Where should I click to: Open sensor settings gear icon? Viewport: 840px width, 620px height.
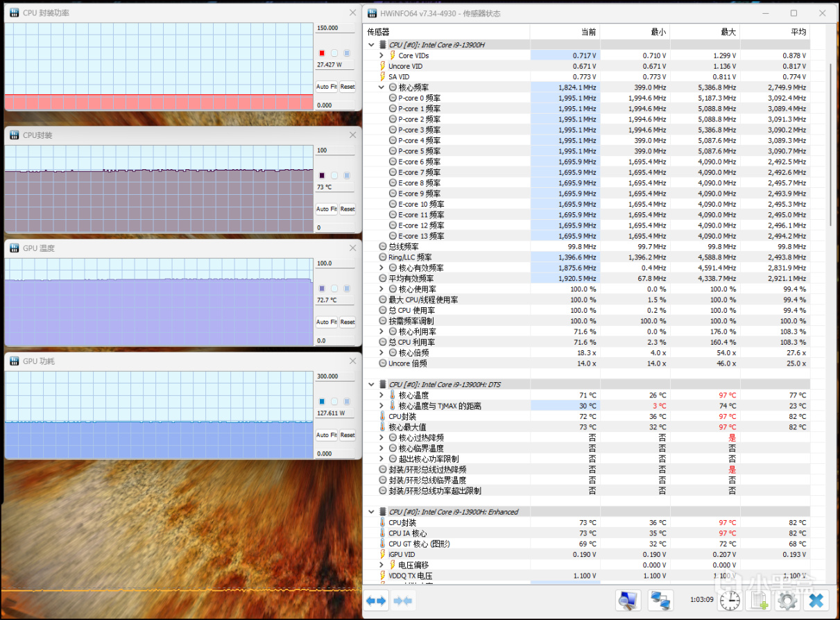pos(788,601)
